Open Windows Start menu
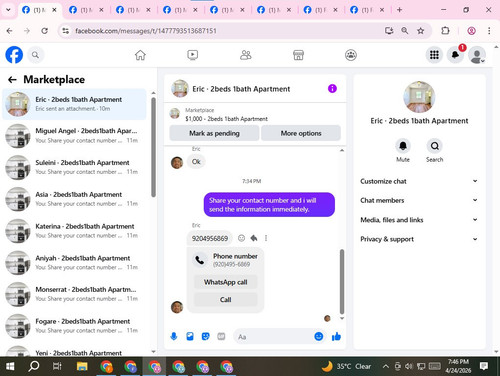Image resolution: width=500 pixels, height=376 pixels. coord(10,366)
